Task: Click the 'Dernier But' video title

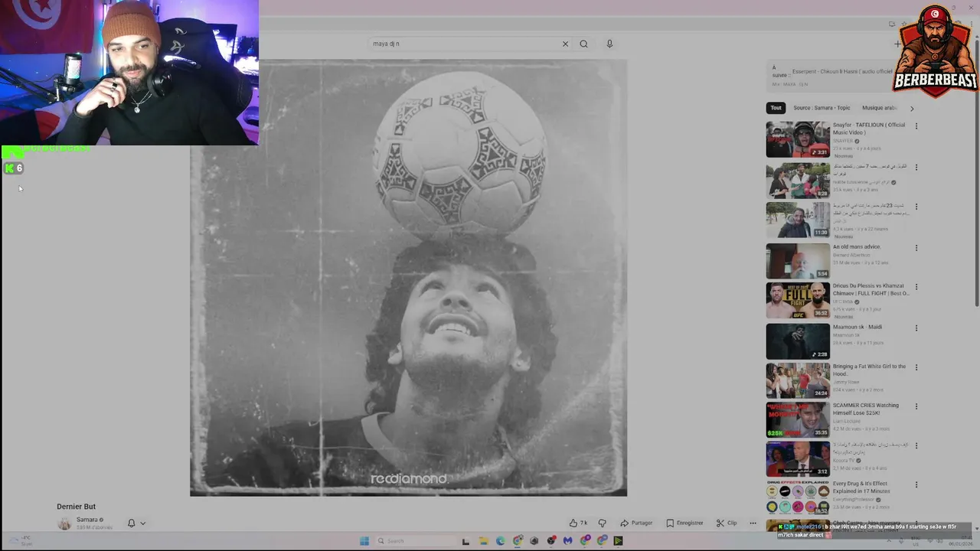Action: pos(76,507)
